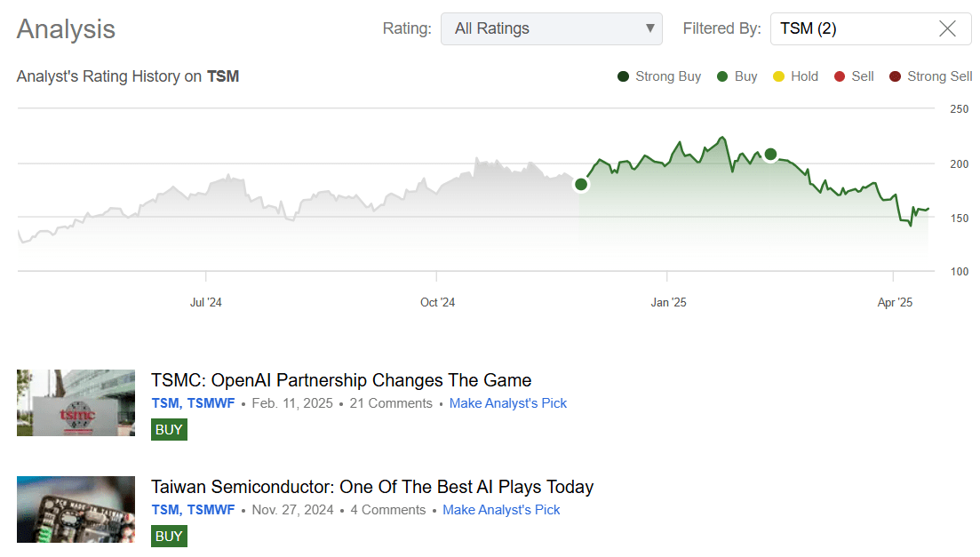Select the Feb 2025 buy rating marker on chart

coord(770,155)
